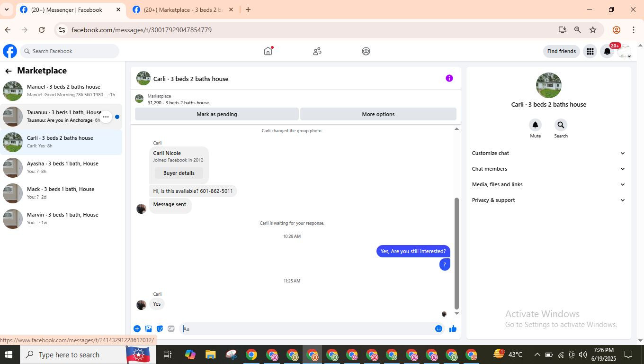The image size is (644, 364).
Task: Click the Carli chat header title
Action: pyautogui.click(x=191, y=79)
